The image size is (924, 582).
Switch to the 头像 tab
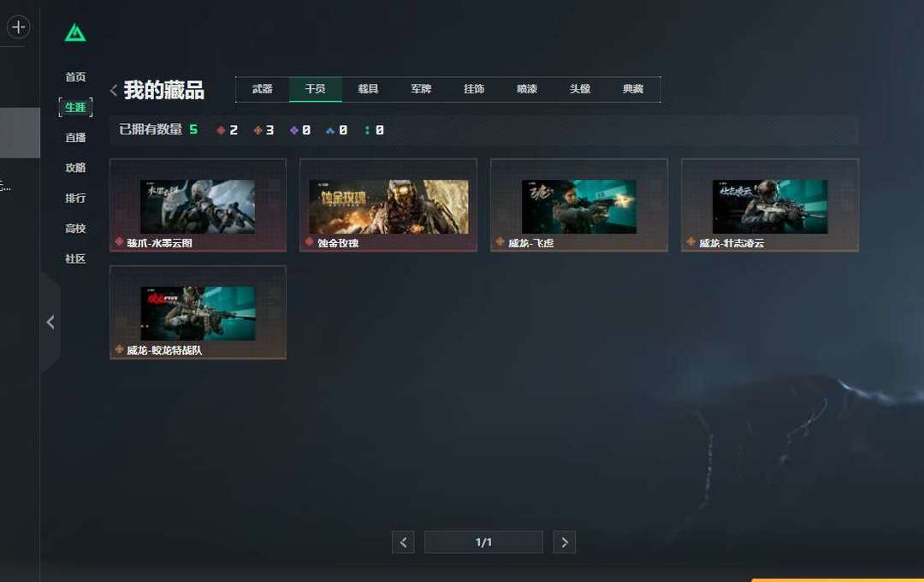[x=580, y=89]
